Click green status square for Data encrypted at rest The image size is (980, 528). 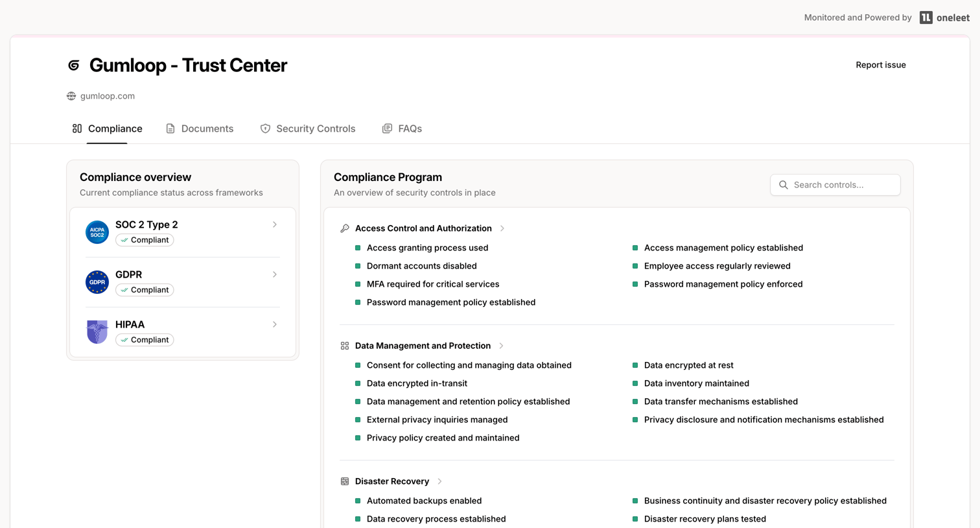point(635,365)
